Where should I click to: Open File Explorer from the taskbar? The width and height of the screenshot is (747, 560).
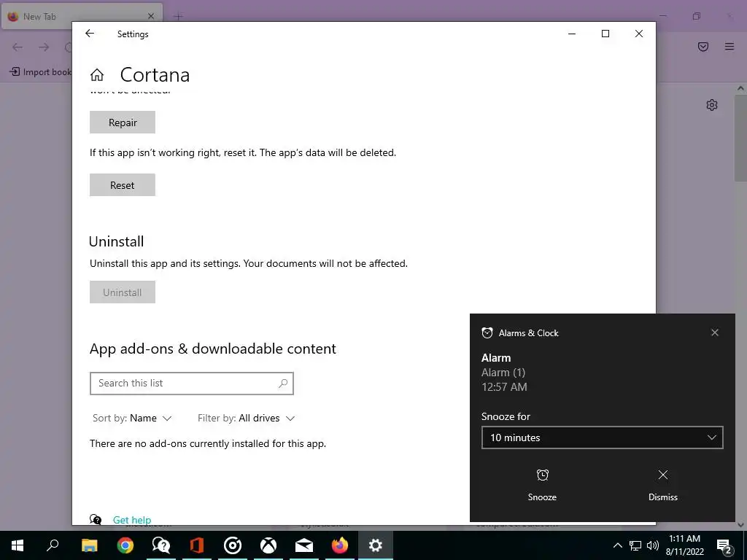click(89, 545)
